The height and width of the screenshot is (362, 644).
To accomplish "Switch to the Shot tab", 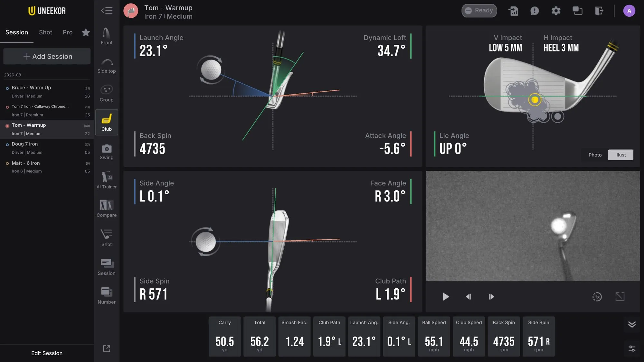I will [45, 32].
